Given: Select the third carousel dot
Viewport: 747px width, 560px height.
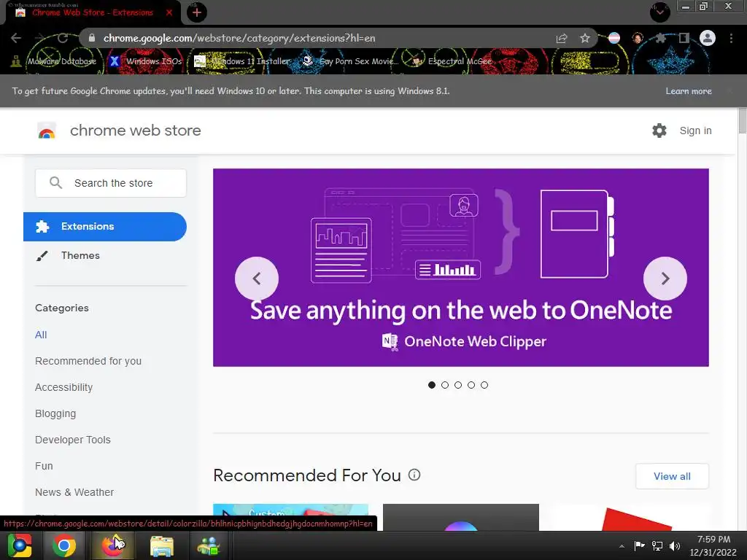Looking at the screenshot, I should click(x=458, y=385).
